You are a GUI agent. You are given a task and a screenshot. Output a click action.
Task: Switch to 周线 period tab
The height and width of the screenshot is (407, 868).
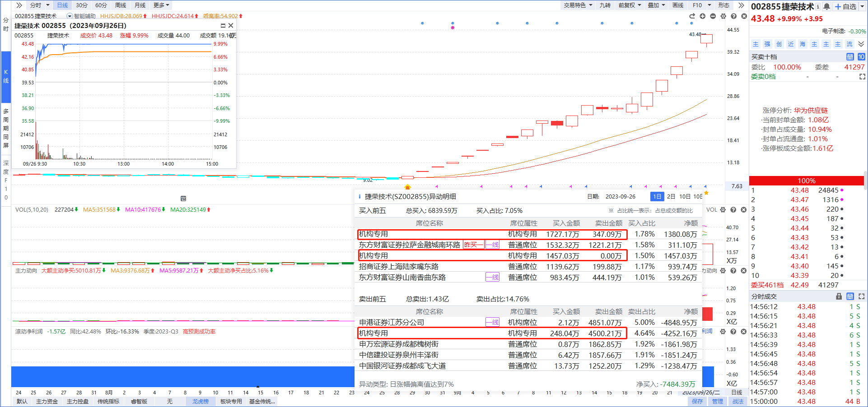[x=121, y=5]
